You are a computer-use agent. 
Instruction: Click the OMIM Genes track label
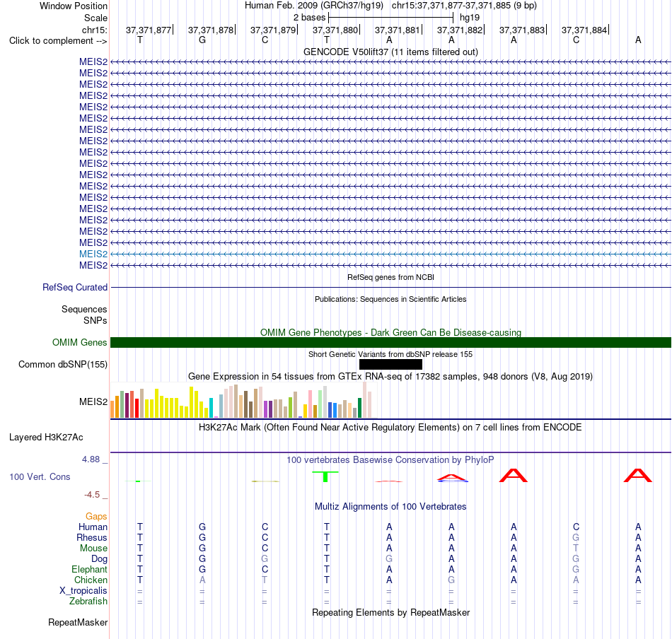pyautogui.click(x=79, y=342)
